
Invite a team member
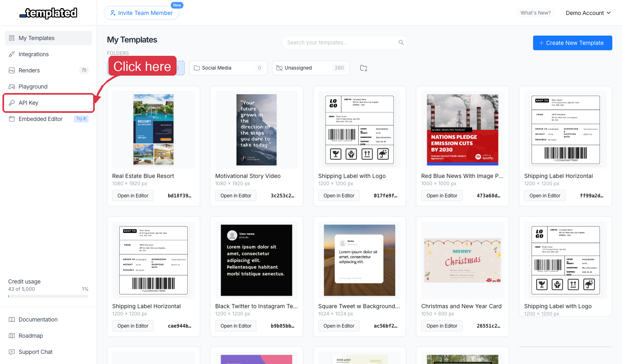(141, 13)
